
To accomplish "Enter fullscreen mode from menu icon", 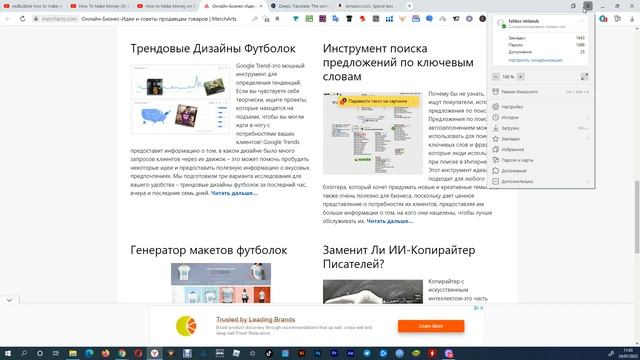I will (x=584, y=77).
